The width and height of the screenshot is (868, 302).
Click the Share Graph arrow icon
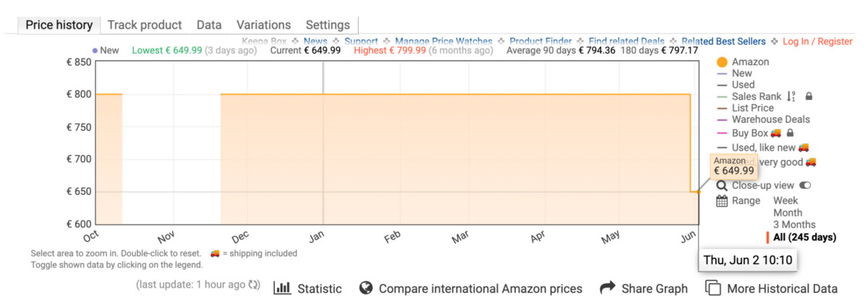(608, 288)
